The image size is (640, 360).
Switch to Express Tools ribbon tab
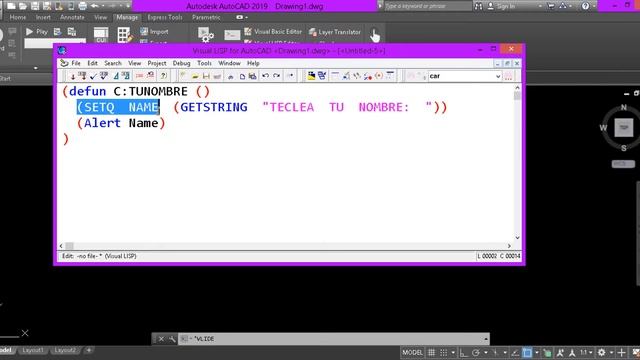tap(165, 18)
